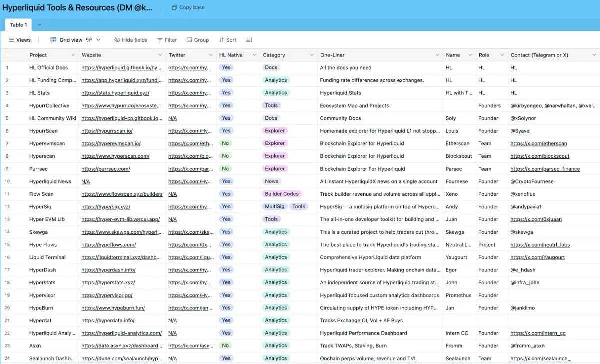Open the x.com/neutrl_labs contact link
The image size is (600, 364).
click(540, 244)
